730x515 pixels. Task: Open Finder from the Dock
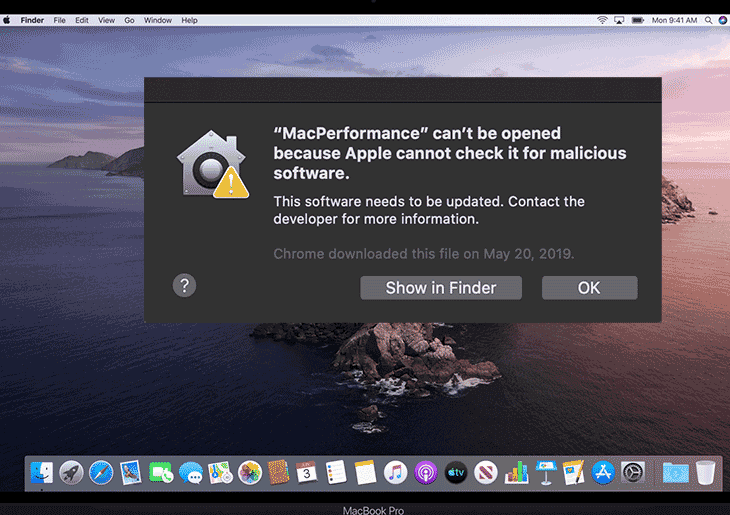[42, 473]
